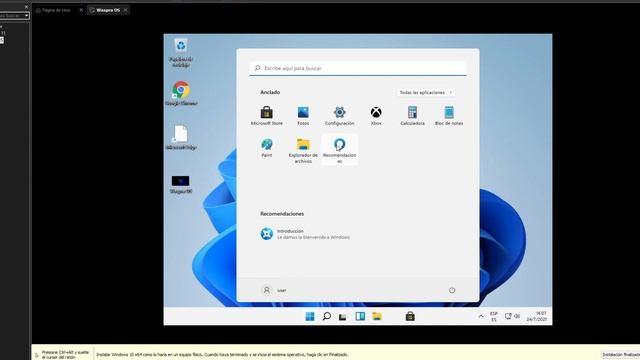Close the Waspra OS tab
640x360 pixels.
coord(125,10)
